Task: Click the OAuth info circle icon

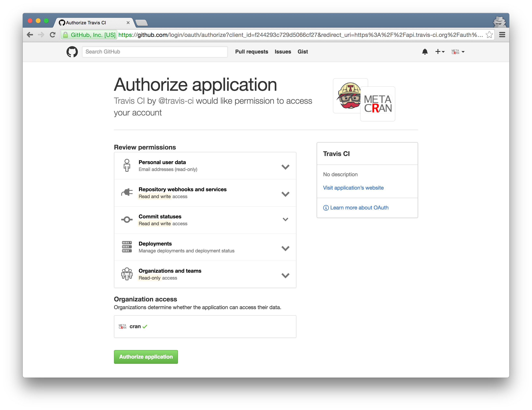Action: [x=326, y=208]
